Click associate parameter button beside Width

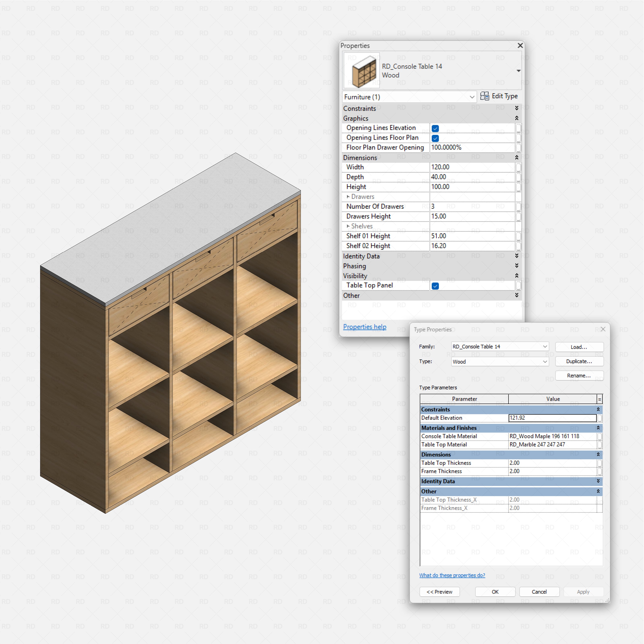coord(518,167)
